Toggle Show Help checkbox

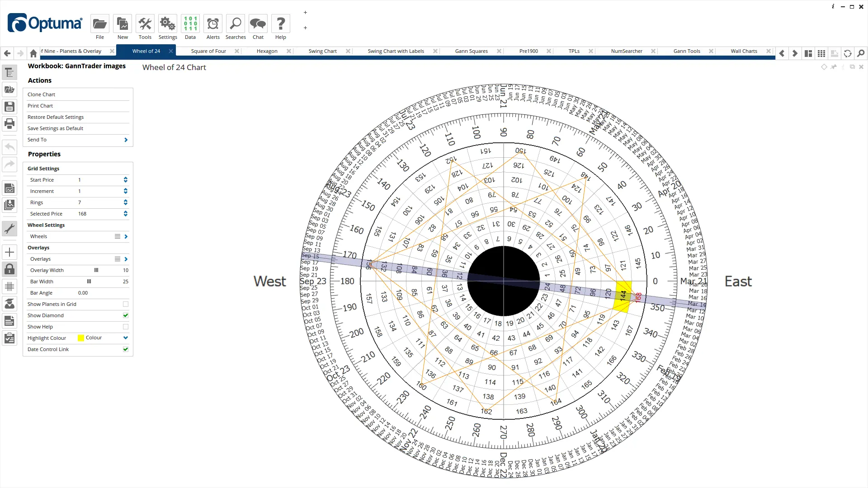(126, 327)
